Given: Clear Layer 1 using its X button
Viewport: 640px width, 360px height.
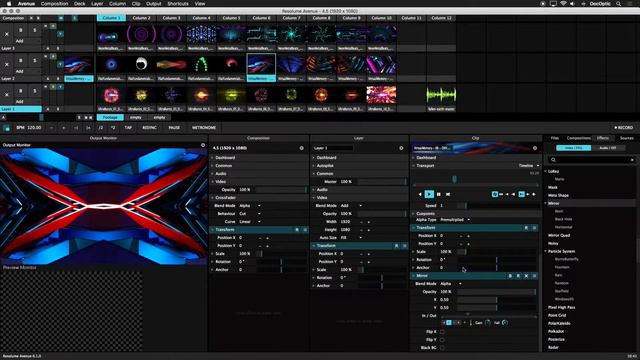Looking at the screenshot, I should point(7,95).
